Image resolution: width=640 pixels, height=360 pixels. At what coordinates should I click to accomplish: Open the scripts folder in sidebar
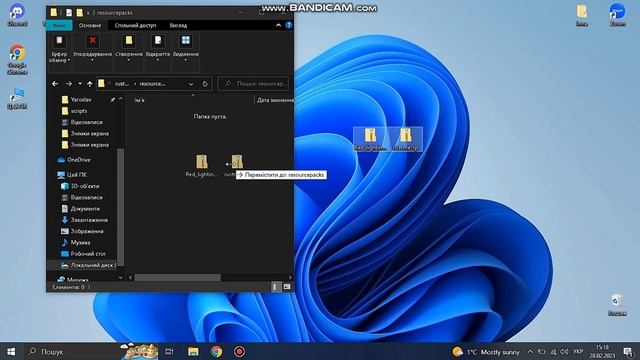coord(79,111)
